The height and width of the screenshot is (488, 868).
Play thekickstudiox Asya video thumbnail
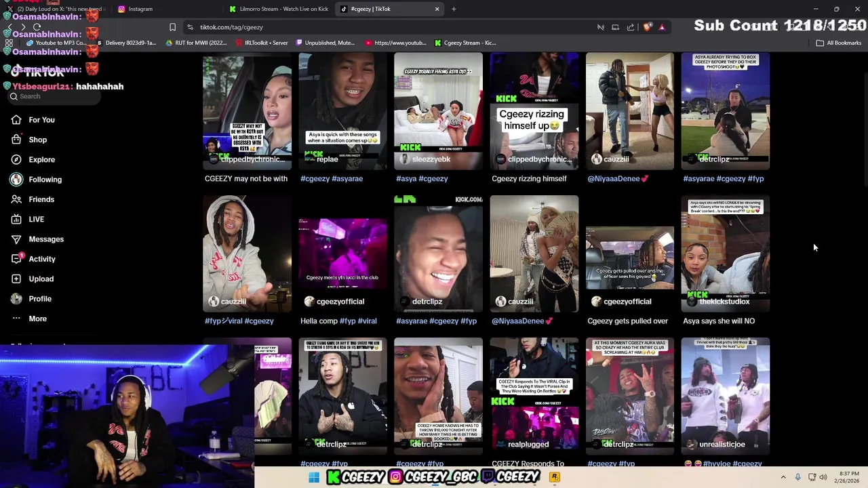725,253
